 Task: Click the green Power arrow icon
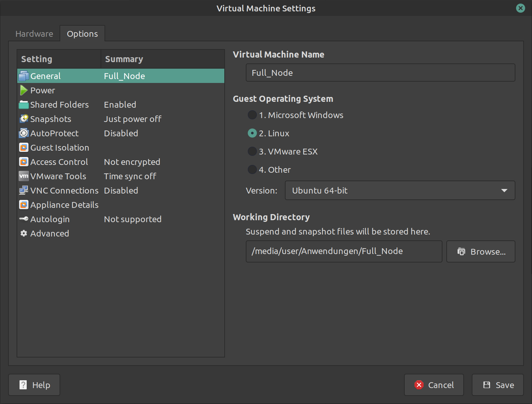(x=24, y=90)
